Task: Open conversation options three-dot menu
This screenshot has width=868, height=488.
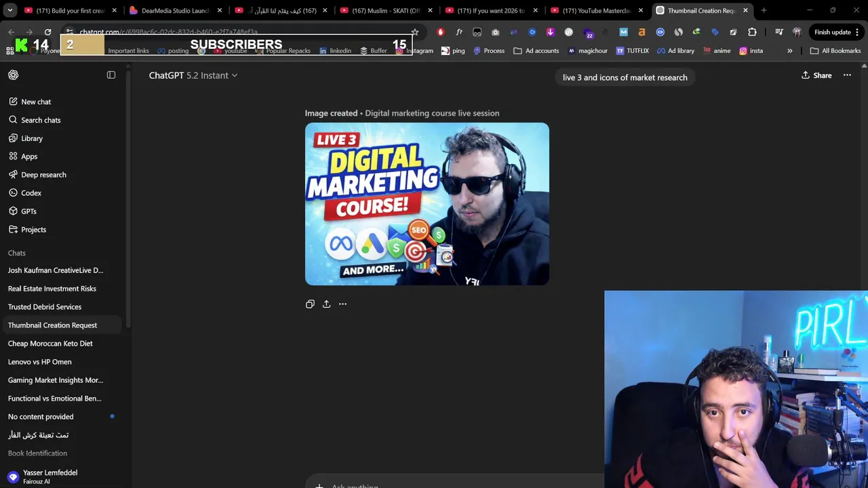Action: point(847,75)
